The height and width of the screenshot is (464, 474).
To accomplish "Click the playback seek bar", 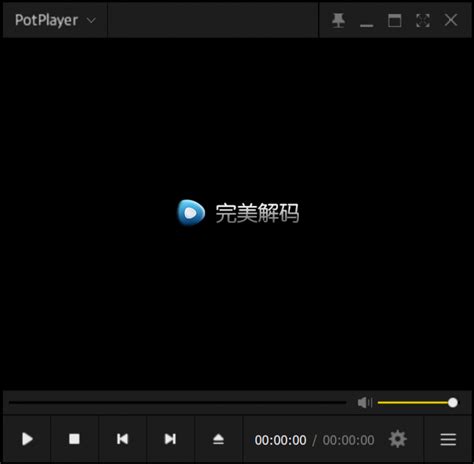I will point(178,403).
